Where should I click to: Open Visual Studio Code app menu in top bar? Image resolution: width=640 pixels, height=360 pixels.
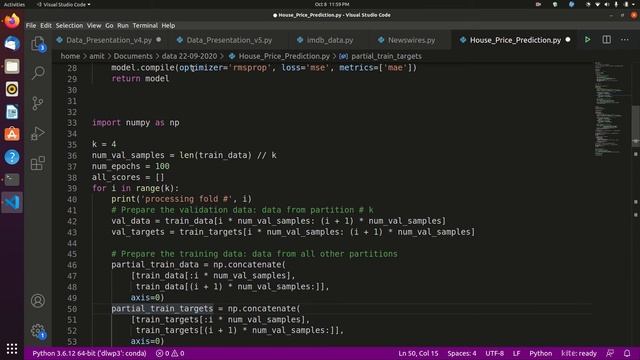(x=64, y=4)
